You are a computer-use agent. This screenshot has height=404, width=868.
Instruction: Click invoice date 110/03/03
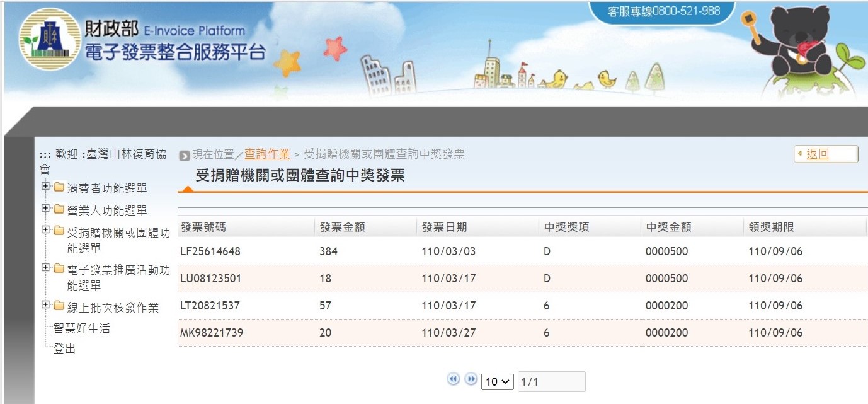pos(448,251)
